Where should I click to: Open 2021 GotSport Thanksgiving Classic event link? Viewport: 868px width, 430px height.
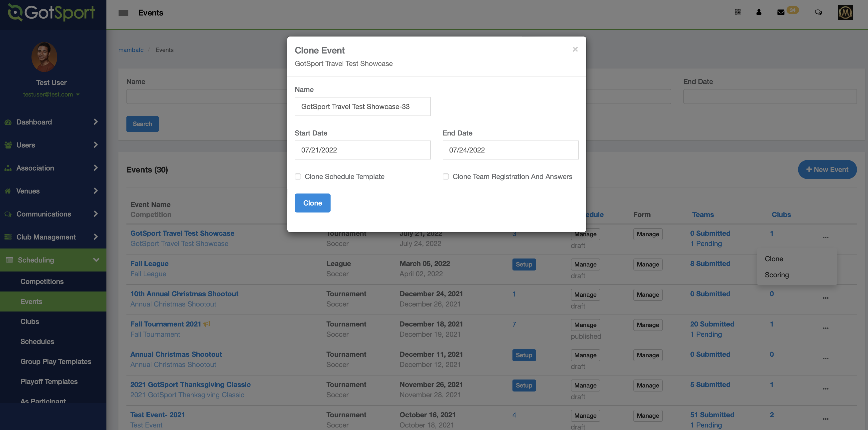coord(190,385)
